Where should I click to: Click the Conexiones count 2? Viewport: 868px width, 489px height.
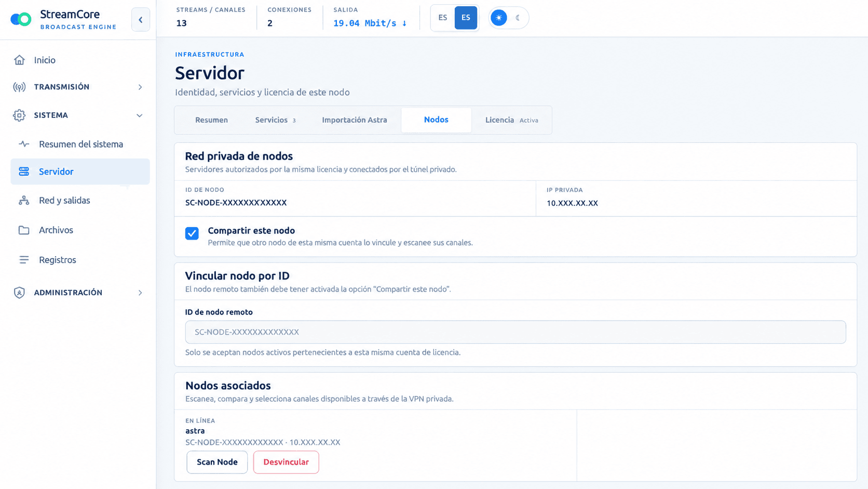(x=270, y=23)
